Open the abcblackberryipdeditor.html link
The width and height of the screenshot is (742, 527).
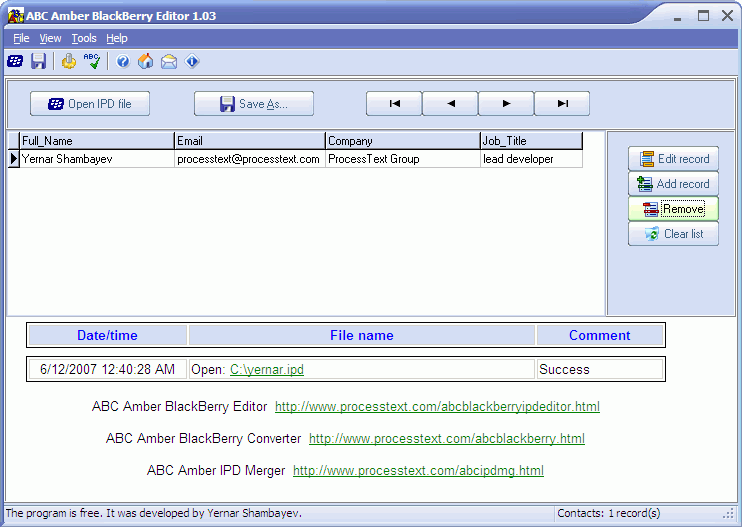(x=437, y=406)
